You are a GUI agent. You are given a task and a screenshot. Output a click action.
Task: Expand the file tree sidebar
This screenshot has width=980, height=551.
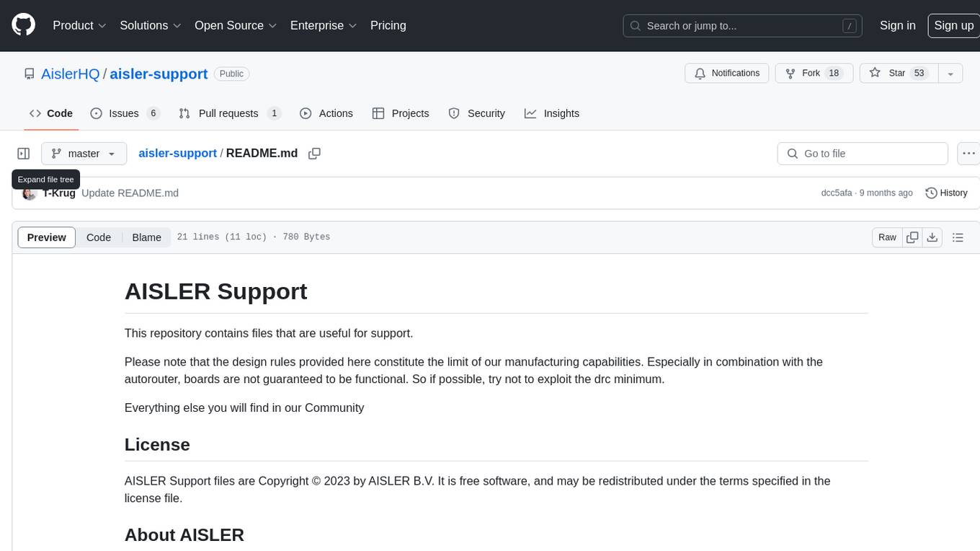pos(24,154)
